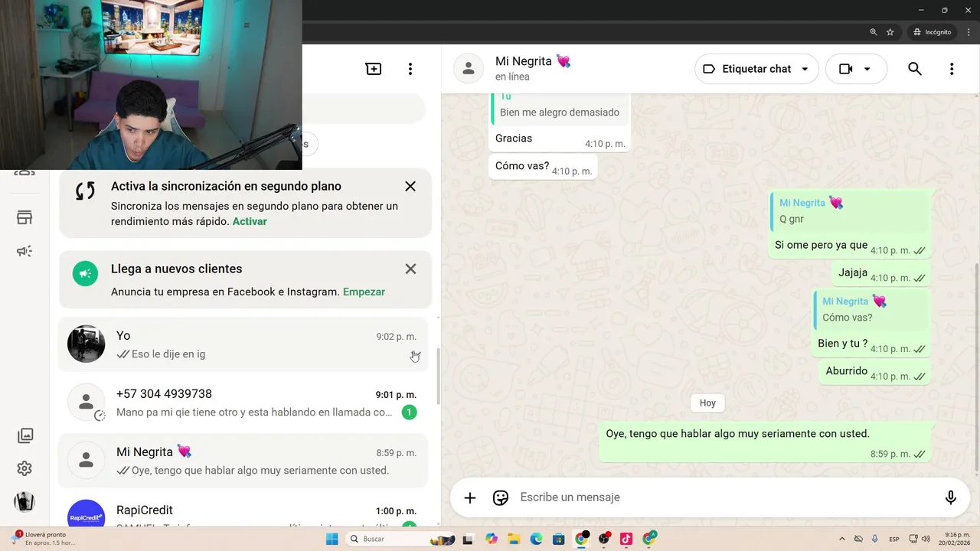
Task: Open the weather widget Lloverá pronto
Action: point(44,539)
